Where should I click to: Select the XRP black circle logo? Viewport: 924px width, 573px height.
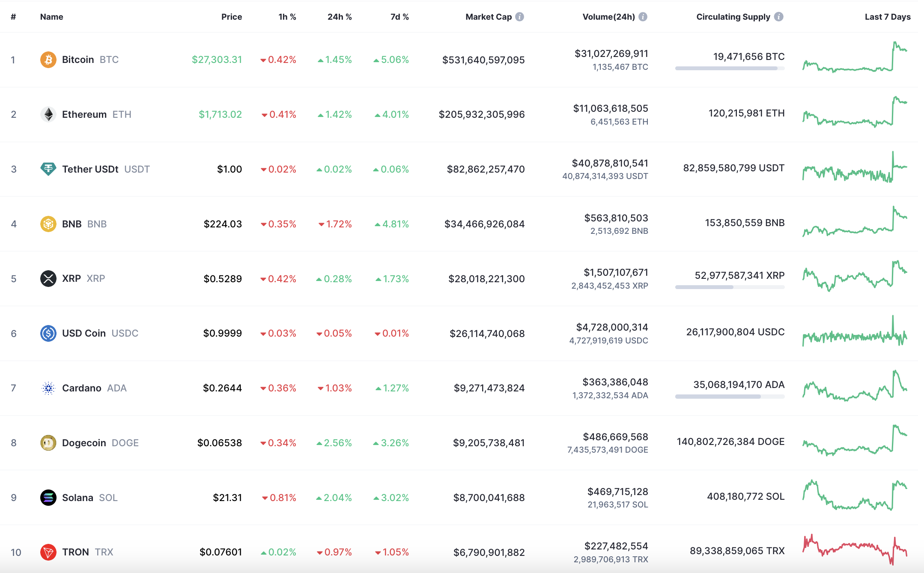pyautogui.click(x=48, y=278)
